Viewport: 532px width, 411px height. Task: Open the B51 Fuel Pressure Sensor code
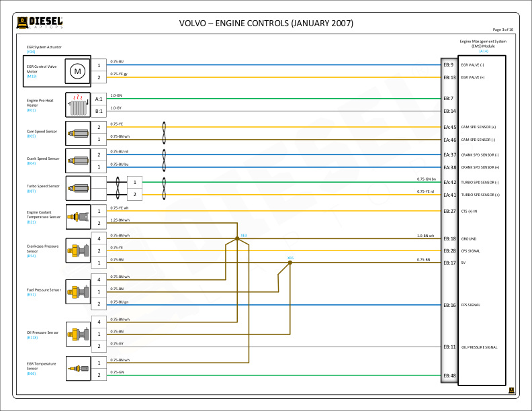point(31,295)
